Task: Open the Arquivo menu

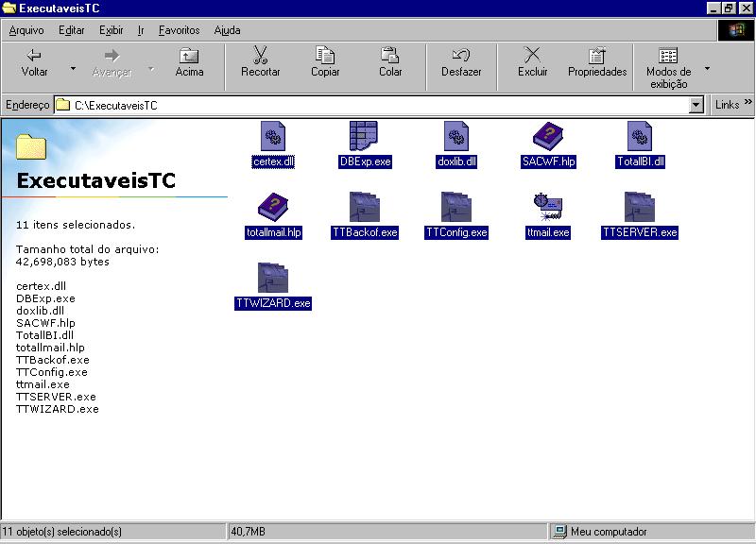Action: [x=26, y=30]
